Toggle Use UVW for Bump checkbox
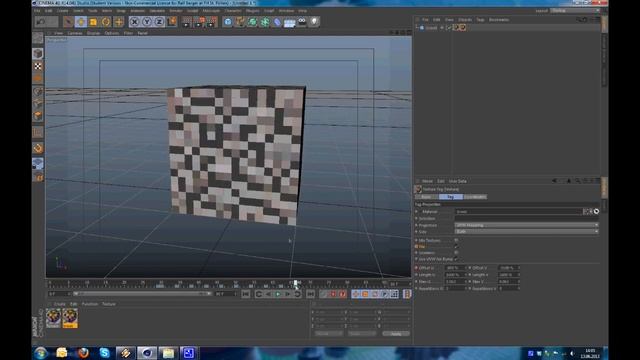 coord(456,259)
